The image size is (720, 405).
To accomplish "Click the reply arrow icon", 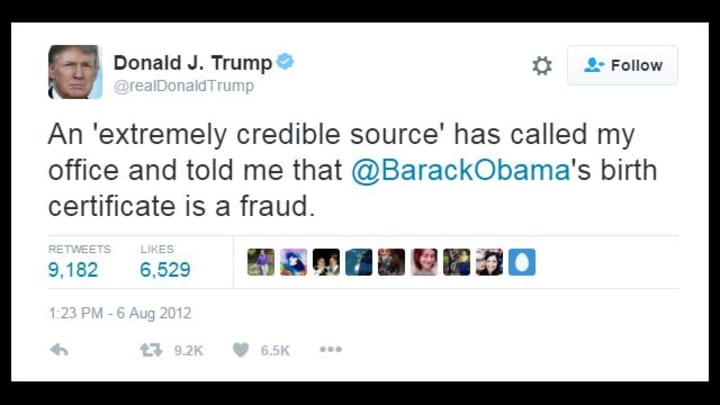I will [x=59, y=350].
